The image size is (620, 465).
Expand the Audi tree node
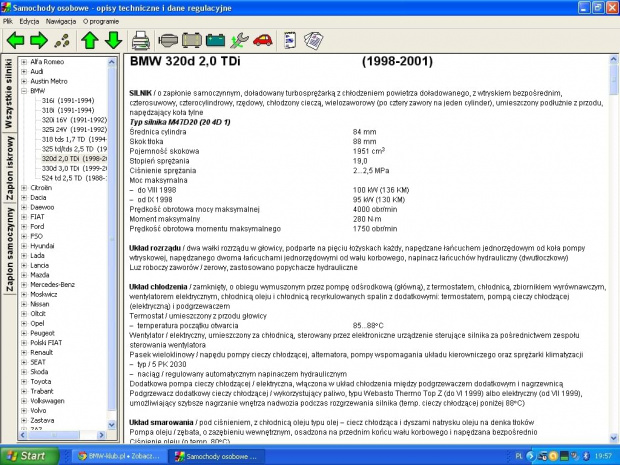pyautogui.click(x=24, y=72)
